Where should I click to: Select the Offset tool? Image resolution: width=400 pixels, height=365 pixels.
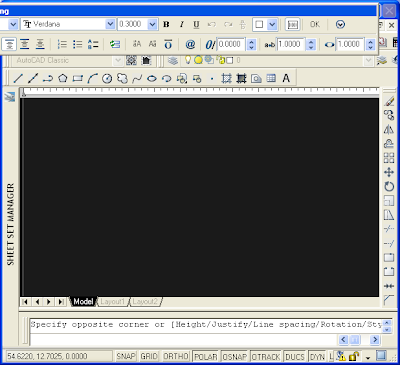click(389, 144)
